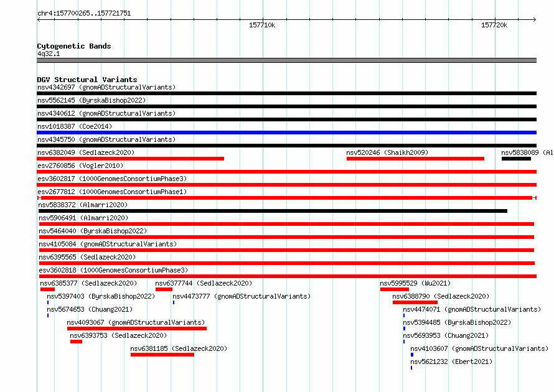Click the chr4:157700265..157721751 coordinates text

(84, 13)
